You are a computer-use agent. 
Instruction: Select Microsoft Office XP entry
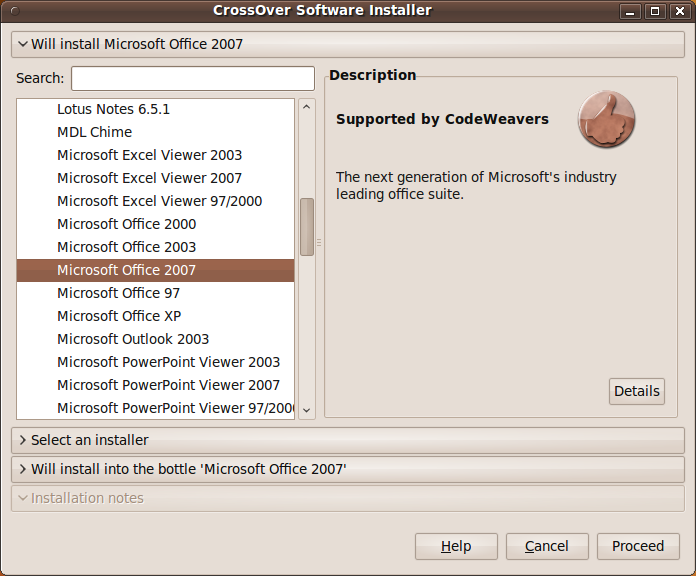coord(118,316)
